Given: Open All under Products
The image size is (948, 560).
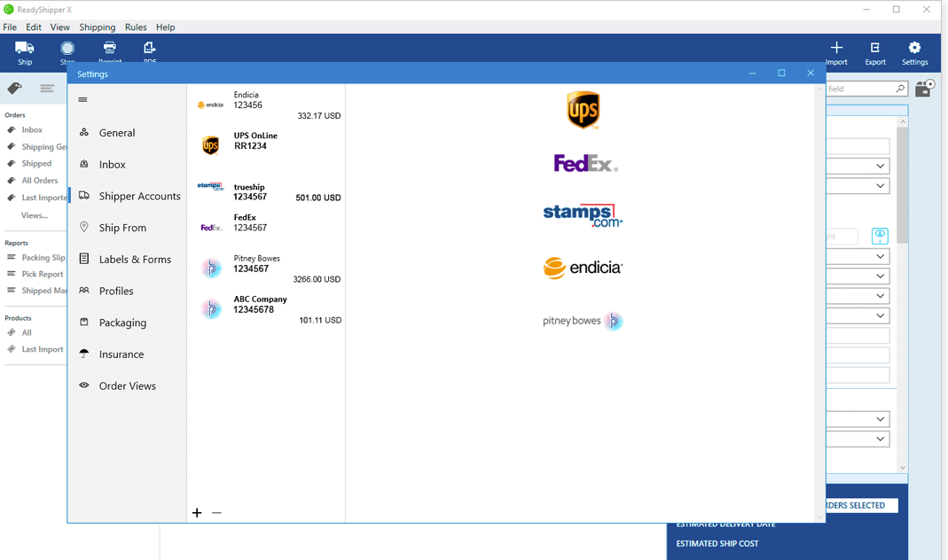Looking at the screenshot, I should [x=27, y=333].
